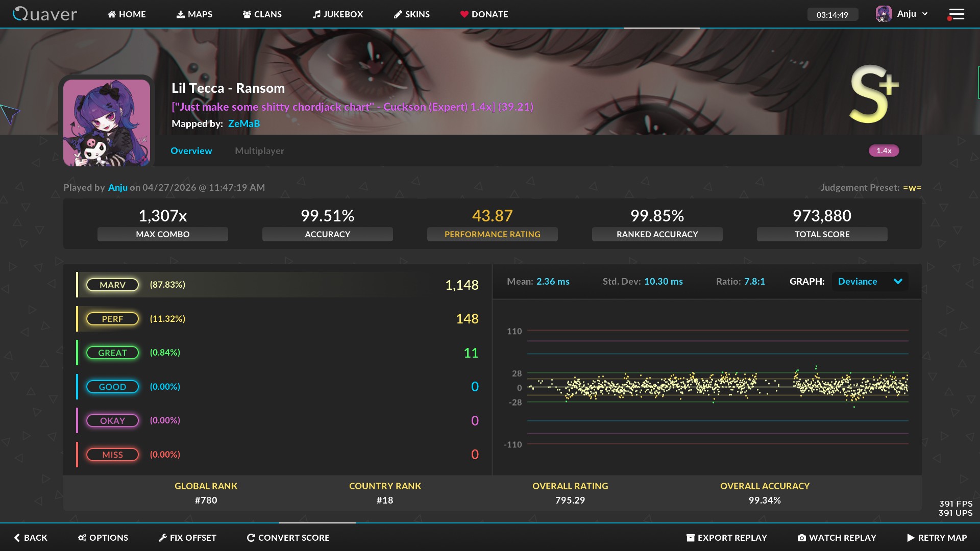This screenshot has width=980, height=551.
Task: Click the Convert Score refresh icon
Action: (x=251, y=538)
